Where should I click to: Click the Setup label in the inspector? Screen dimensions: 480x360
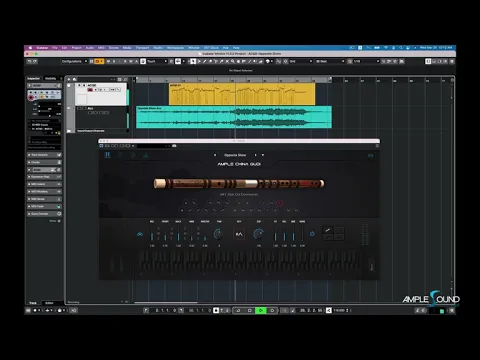[53, 221]
